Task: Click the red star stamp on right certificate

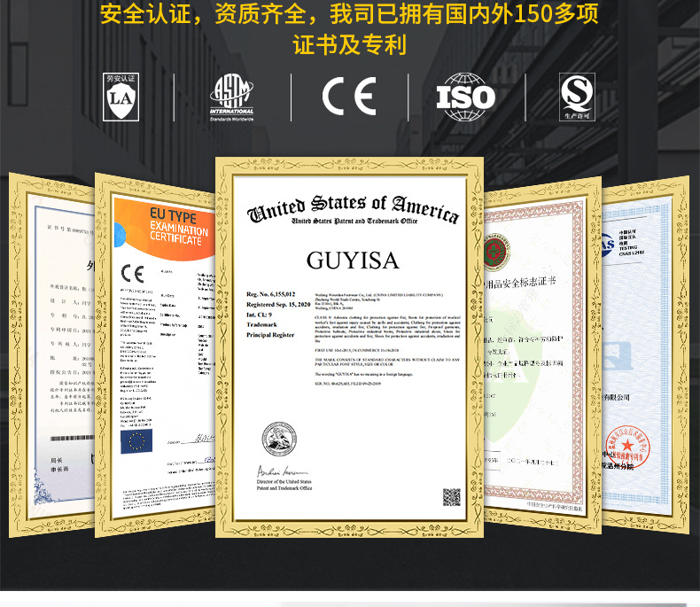Action: pos(627,447)
